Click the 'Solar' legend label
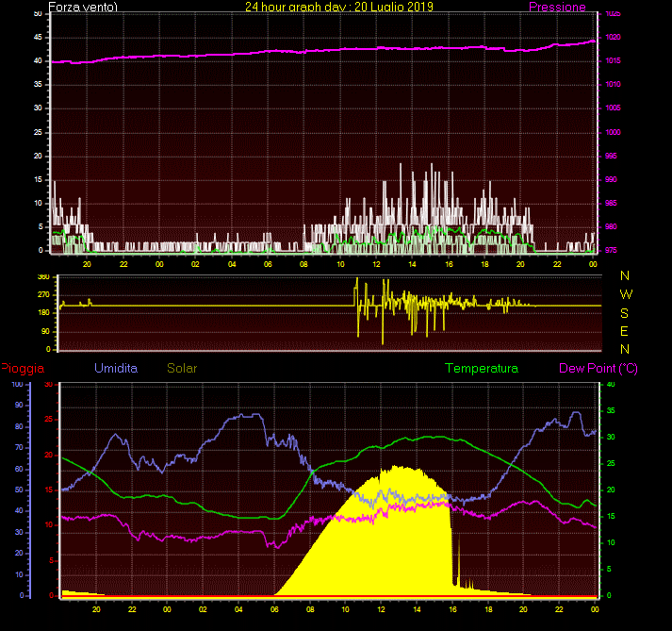The width and height of the screenshot is (672, 631). [182, 368]
